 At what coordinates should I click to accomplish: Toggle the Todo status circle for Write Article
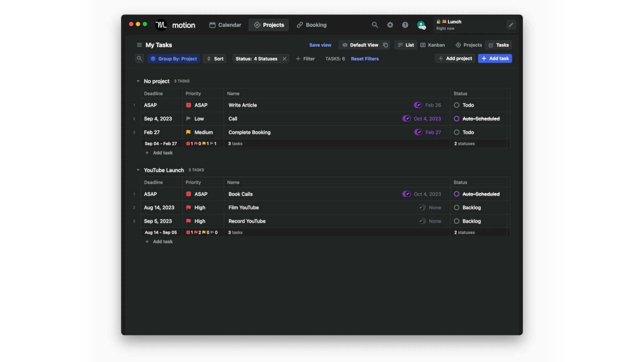[x=457, y=105]
